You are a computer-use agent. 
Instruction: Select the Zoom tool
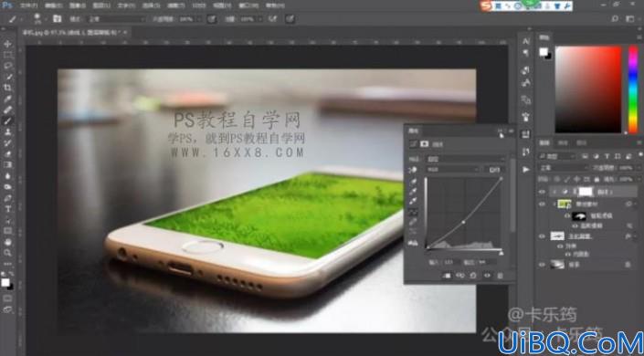coord(8,253)
